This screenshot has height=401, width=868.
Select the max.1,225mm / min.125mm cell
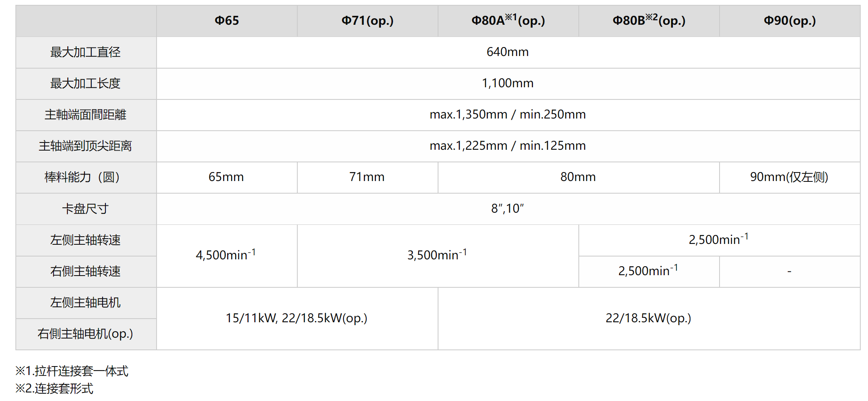click(x=507, y=146)
